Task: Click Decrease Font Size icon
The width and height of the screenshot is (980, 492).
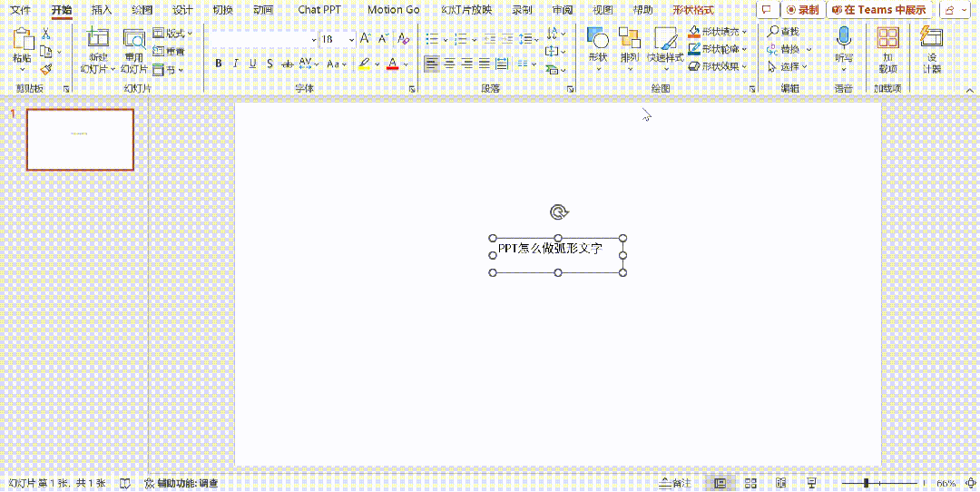Action: tap(383, 39)
